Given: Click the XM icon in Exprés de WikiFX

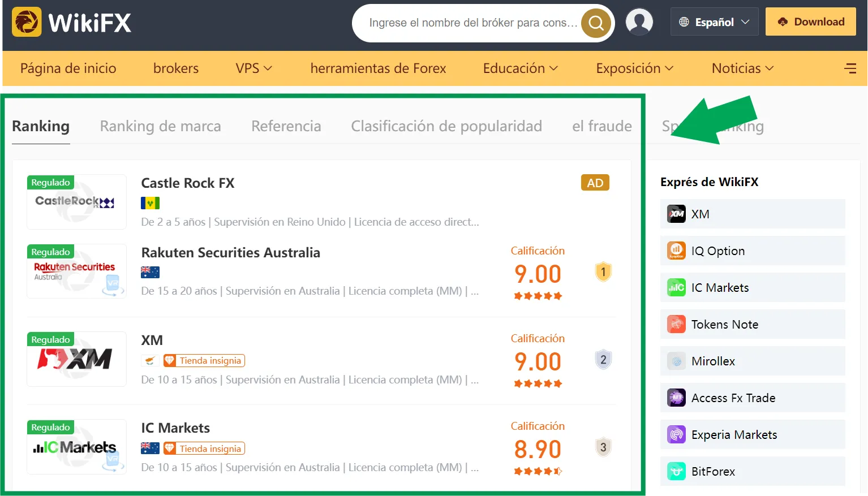Looking at the screenshot, I should [676, 214].
